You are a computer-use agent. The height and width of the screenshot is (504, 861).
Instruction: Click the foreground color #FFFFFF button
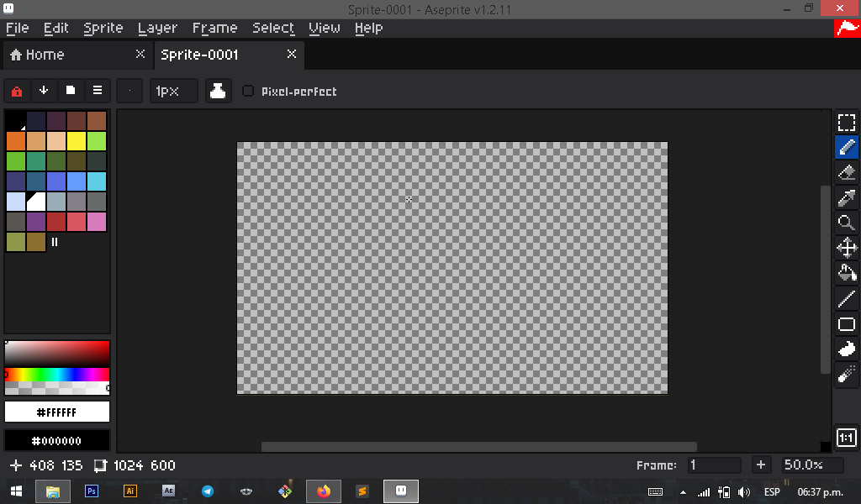click(x=57, y=412)
